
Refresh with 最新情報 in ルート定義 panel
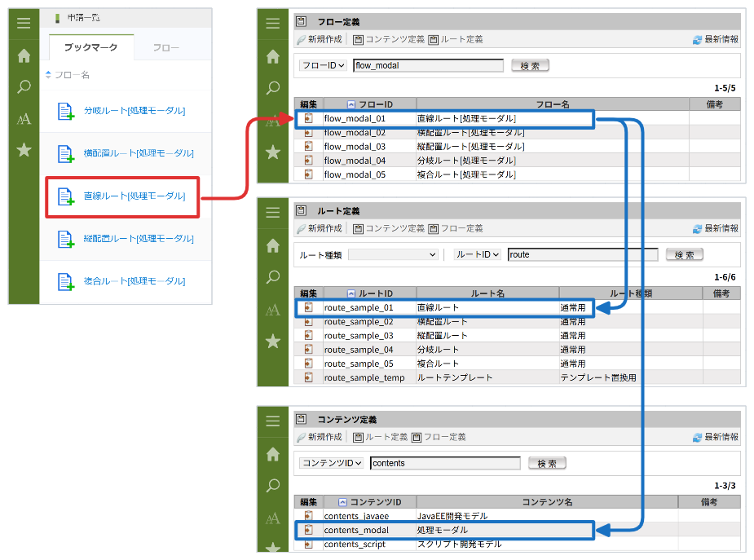(716, 228)
